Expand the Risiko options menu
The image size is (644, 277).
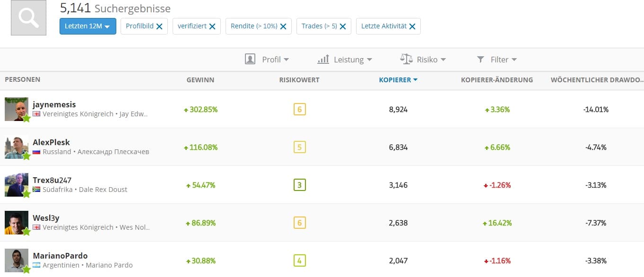[423, 60]
